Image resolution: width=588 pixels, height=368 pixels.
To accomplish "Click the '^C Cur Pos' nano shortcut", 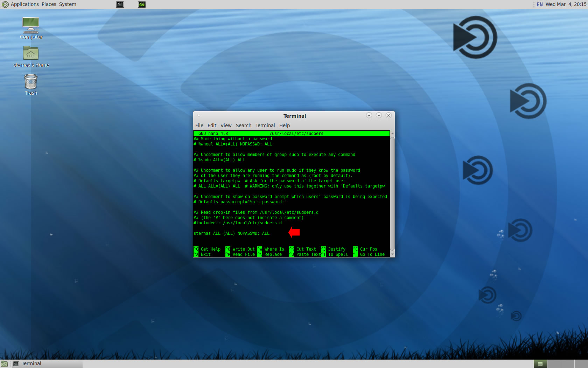I will click(x=365, y=249).
